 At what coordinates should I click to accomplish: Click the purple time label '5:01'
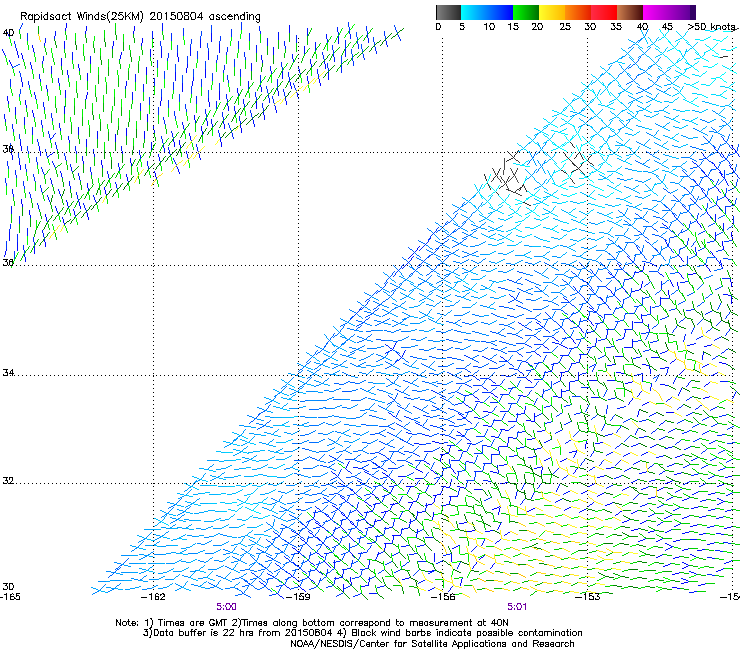pyautogui.click(x=517, y=607)
